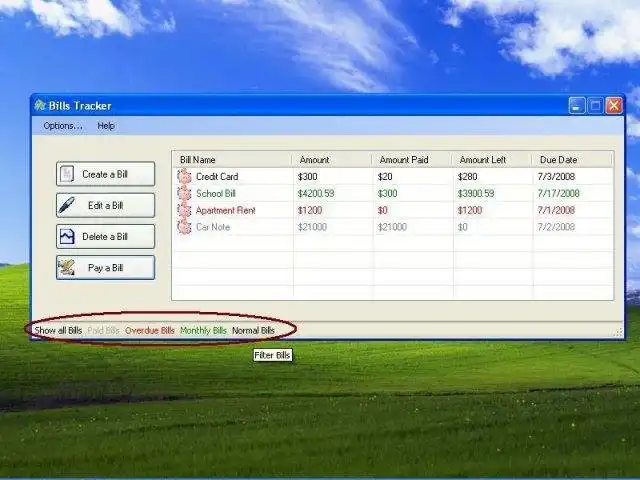Image resolution: width=640 pixels, height=480 pixels.
Task: Click the Amount Left column header
Action: pos(492,160)
